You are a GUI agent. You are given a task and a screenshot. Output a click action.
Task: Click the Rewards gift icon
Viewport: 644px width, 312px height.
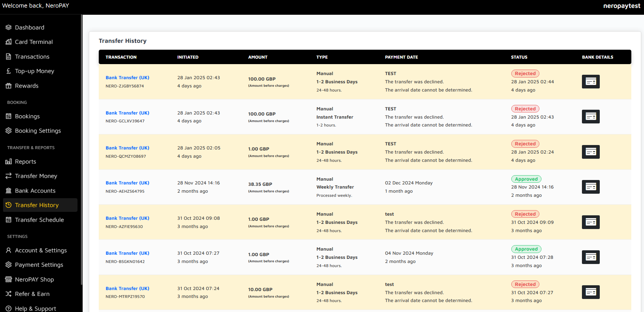click(x=9, y=86)
